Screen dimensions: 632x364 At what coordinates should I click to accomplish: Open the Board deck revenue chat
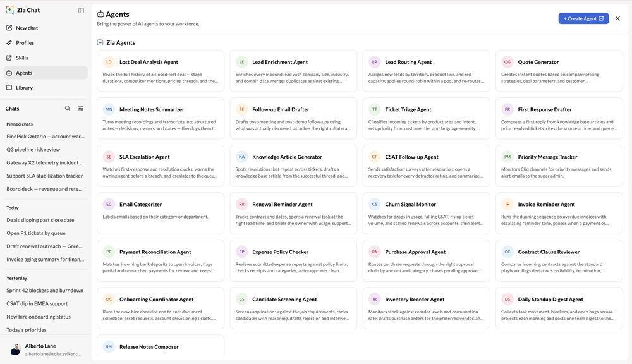(x=46, y=189)
